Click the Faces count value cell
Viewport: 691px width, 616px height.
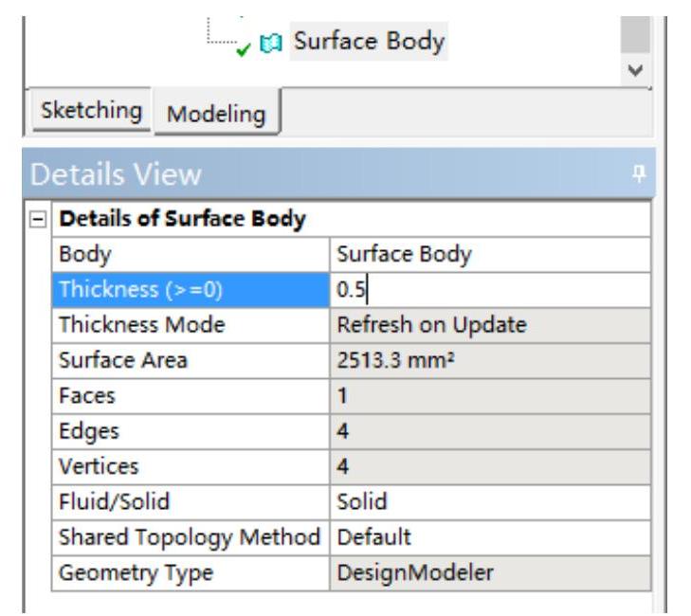pyautogui.click(x=489, y=396)
